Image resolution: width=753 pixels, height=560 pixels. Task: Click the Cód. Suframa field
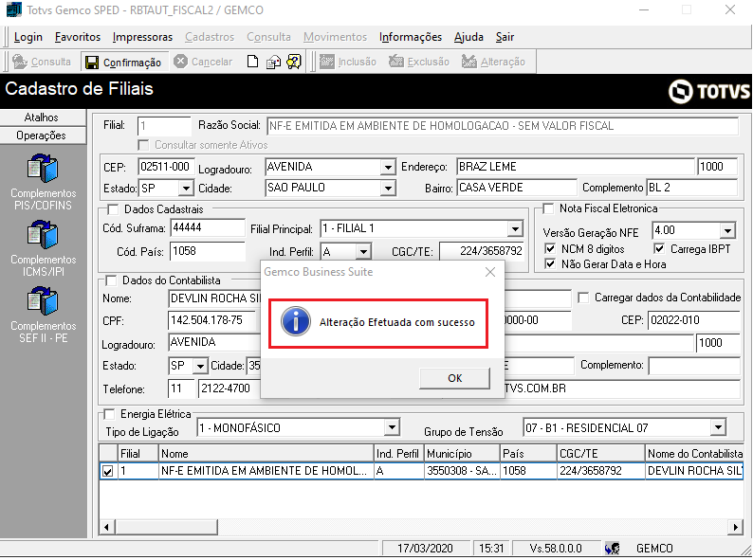click(x=208, y=228)
